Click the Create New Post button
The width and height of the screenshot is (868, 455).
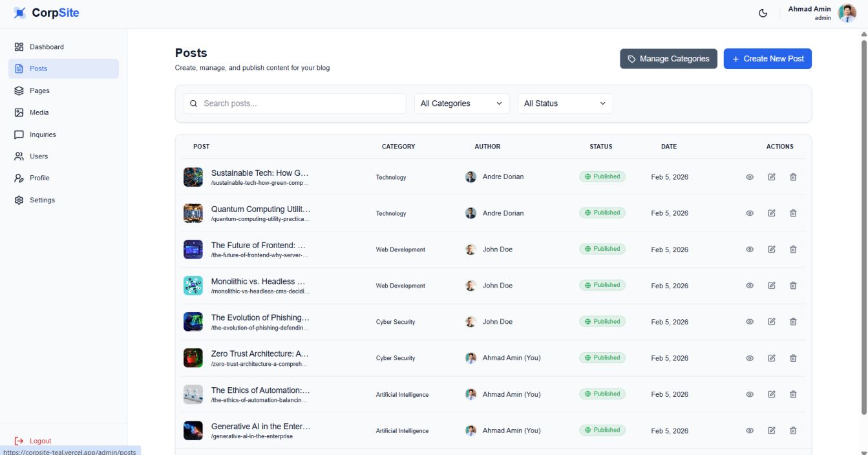point(767,58)
